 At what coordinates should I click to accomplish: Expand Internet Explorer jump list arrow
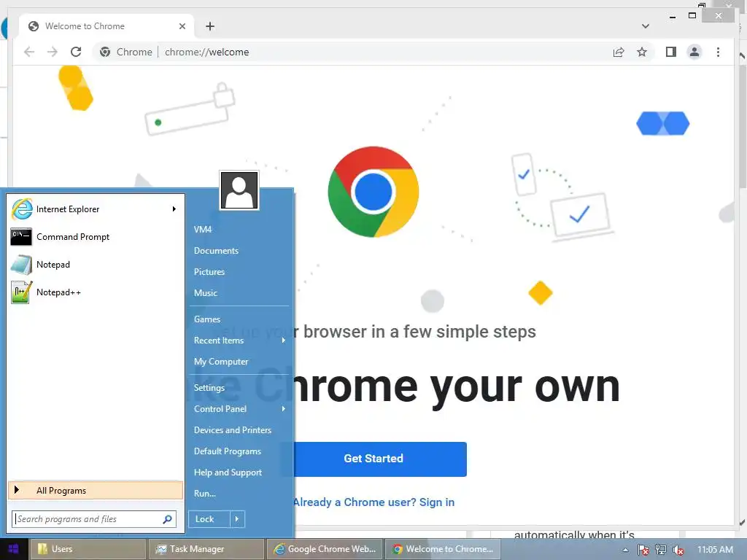click(x=174, y=209)
